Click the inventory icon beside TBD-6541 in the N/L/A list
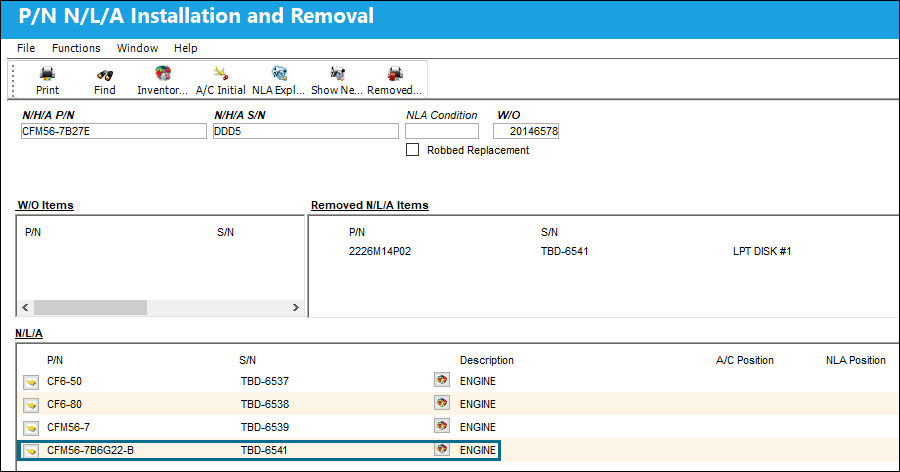This screenshot has height=472, width=900. click(441, 448)
